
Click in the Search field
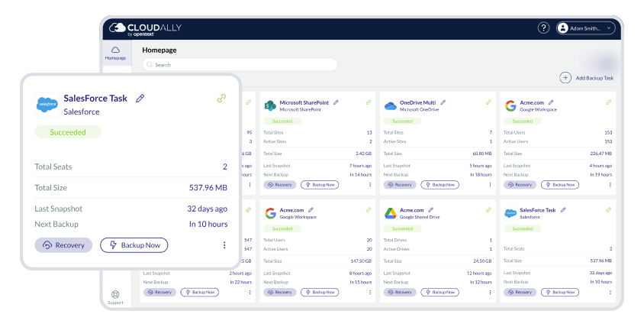tap(240, 64)
